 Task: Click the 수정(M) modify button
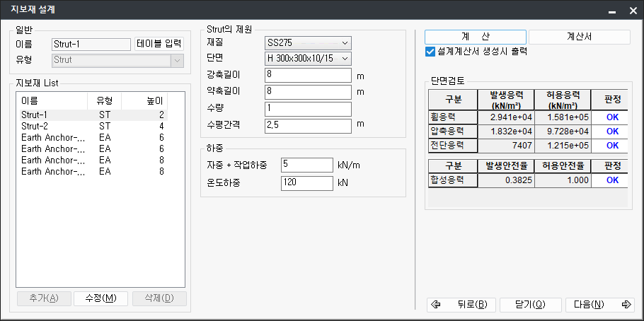100,298
